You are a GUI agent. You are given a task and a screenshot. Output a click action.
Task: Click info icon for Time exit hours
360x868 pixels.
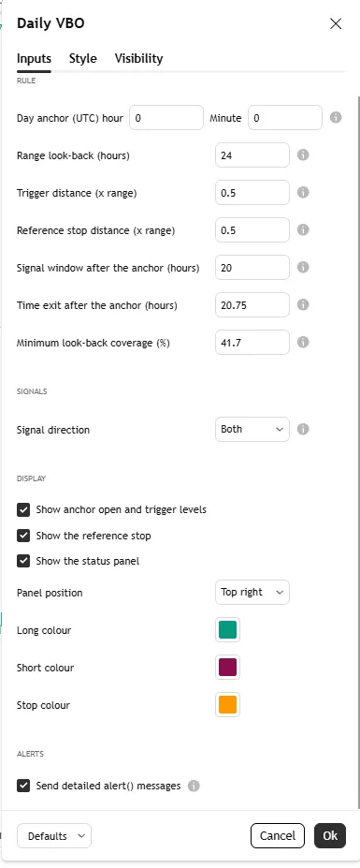[x=303, y=304]
